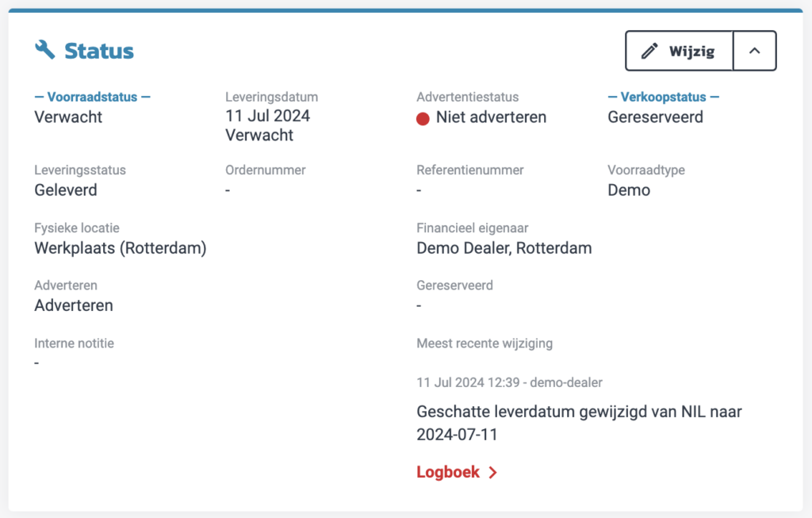Screen dimensions: 812x518
Task: Click Werkplaats (Rotterdam) physical location
Action: coord(121,248)
